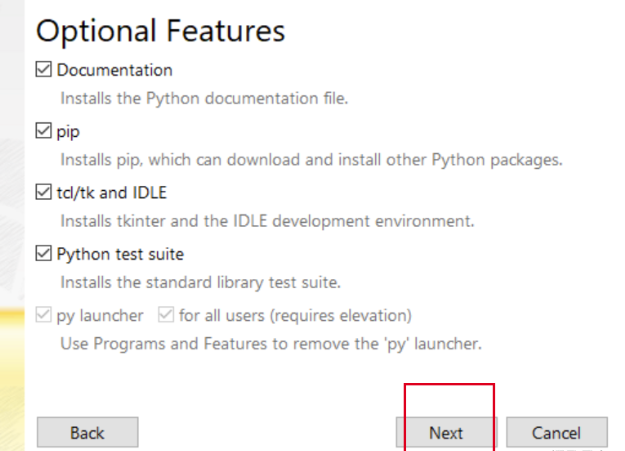
Task: Go back with the Back button
Action: [87, 433]
